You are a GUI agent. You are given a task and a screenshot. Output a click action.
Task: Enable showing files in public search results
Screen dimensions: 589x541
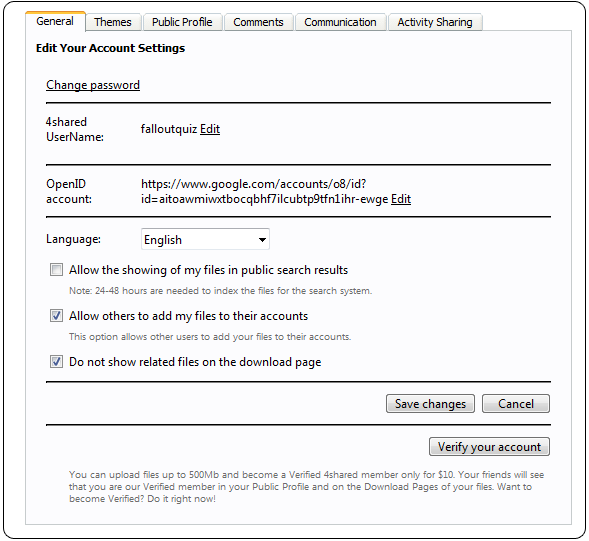(x=56, y=270)
